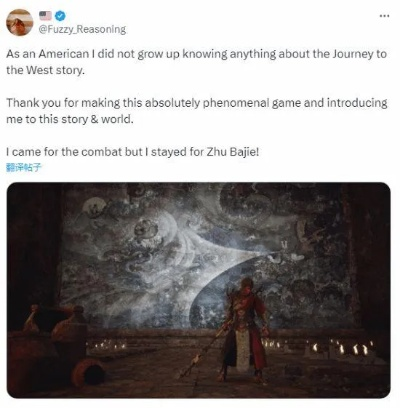Click the words "Zhu Bajie!" in post
400x408 pixels.
point(233,152)
